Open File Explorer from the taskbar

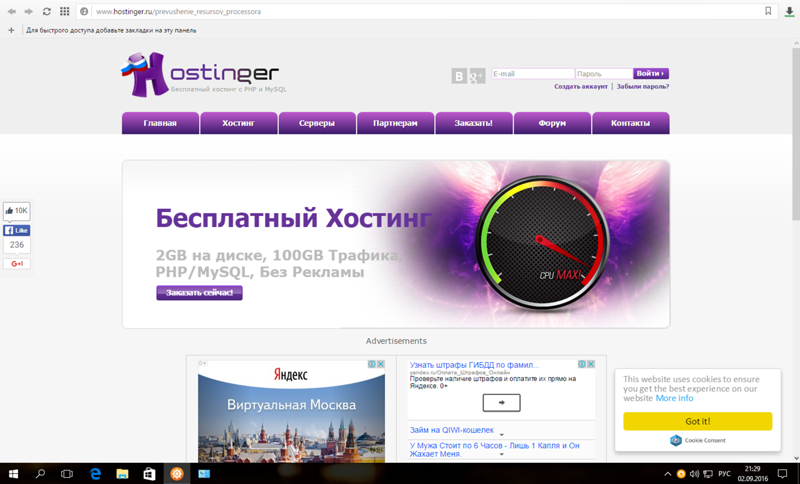click(122, 474)
